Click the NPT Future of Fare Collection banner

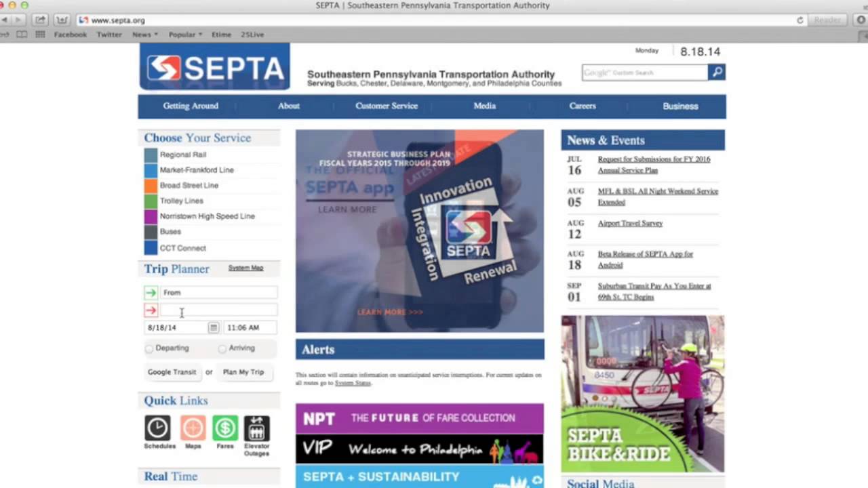tap(420, 418)
